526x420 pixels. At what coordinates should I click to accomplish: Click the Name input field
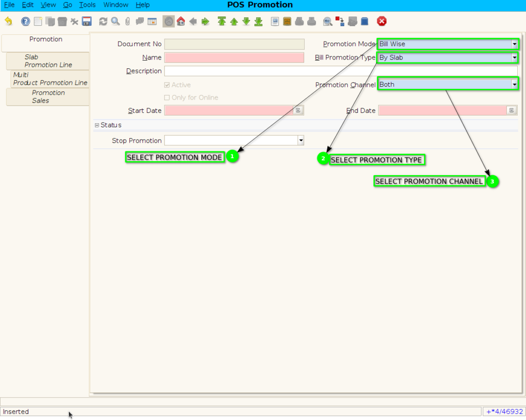pos(234,58)
